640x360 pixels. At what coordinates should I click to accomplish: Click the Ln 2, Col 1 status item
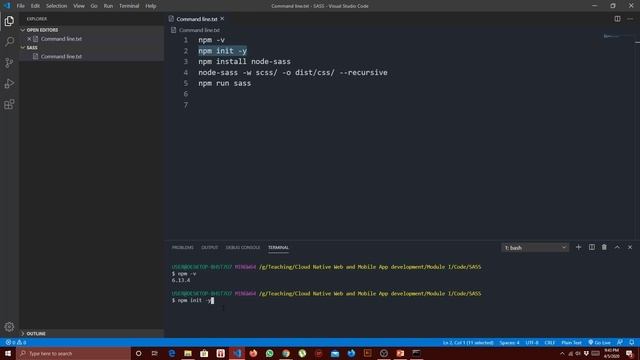pos(468,342)
